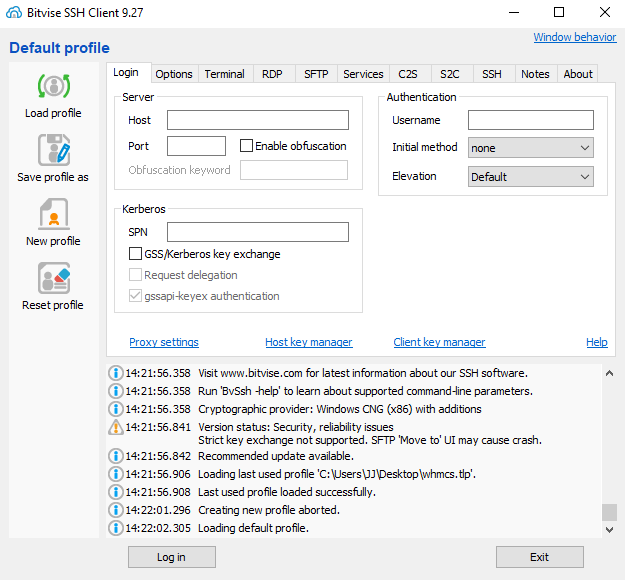Switch to the Options tab
Viewport: 625px width, 580px height.
(174, 74)
